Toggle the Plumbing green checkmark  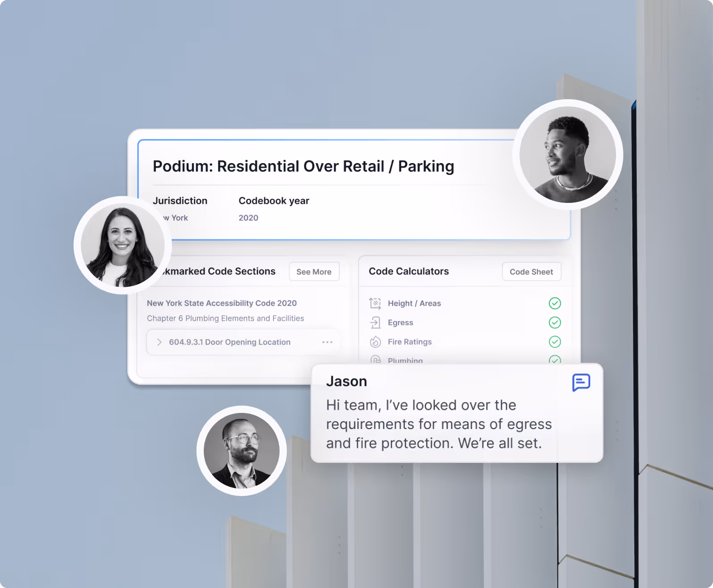[x=555, y=359]
